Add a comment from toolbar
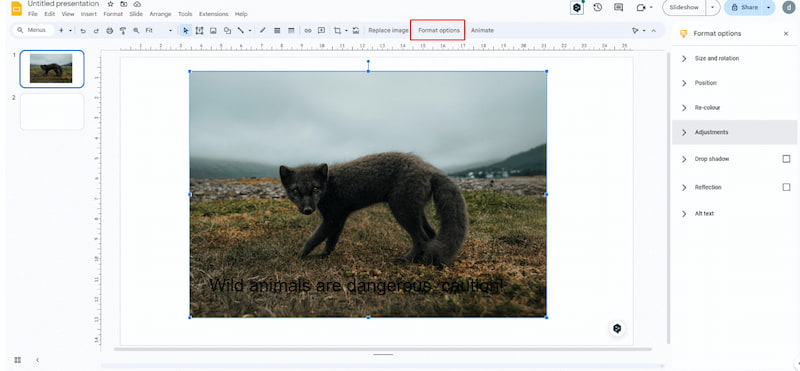This screenshot has width=800, height=371. [x=321, y=31]
